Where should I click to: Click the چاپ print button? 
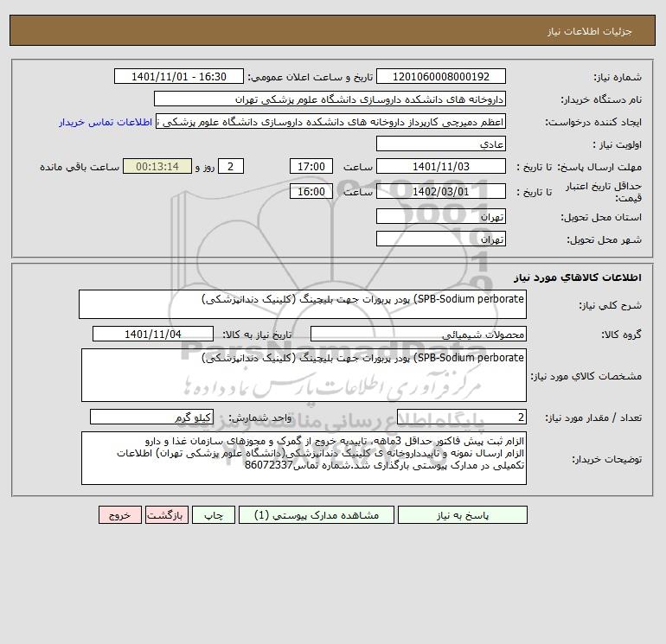coord(214,515)
